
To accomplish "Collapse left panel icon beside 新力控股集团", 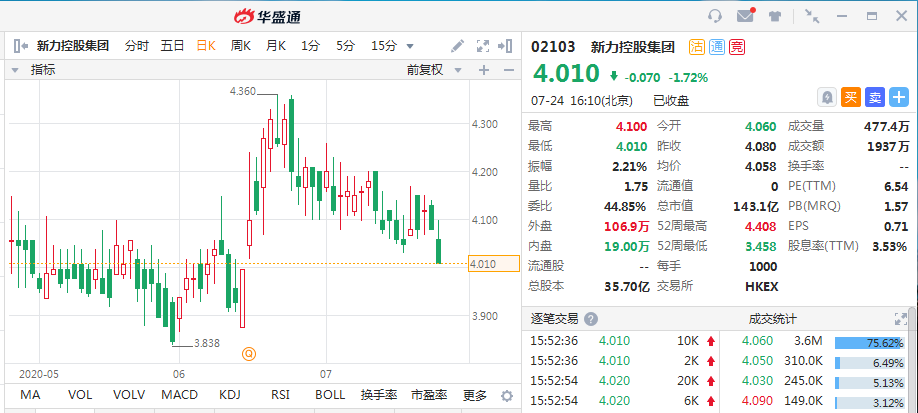I will (20, 46).
